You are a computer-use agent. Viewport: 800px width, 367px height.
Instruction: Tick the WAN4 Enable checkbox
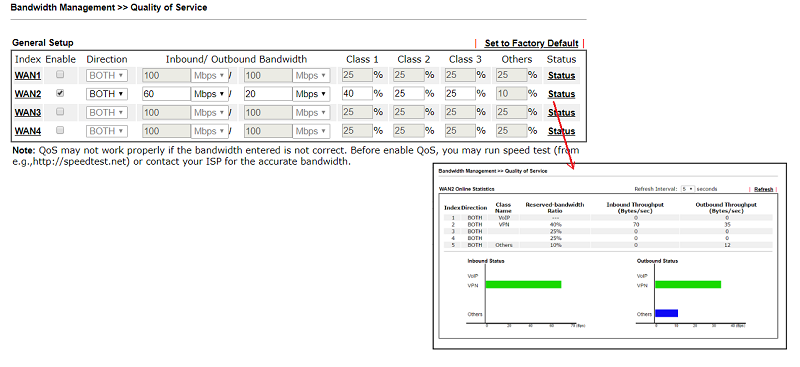(60, 130)
